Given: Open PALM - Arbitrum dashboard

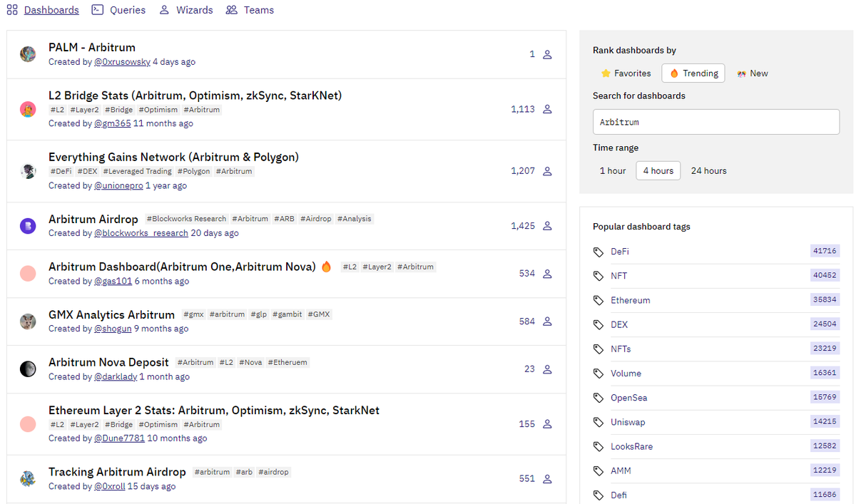Looking at the screenshot, I should tap(92, 48).
